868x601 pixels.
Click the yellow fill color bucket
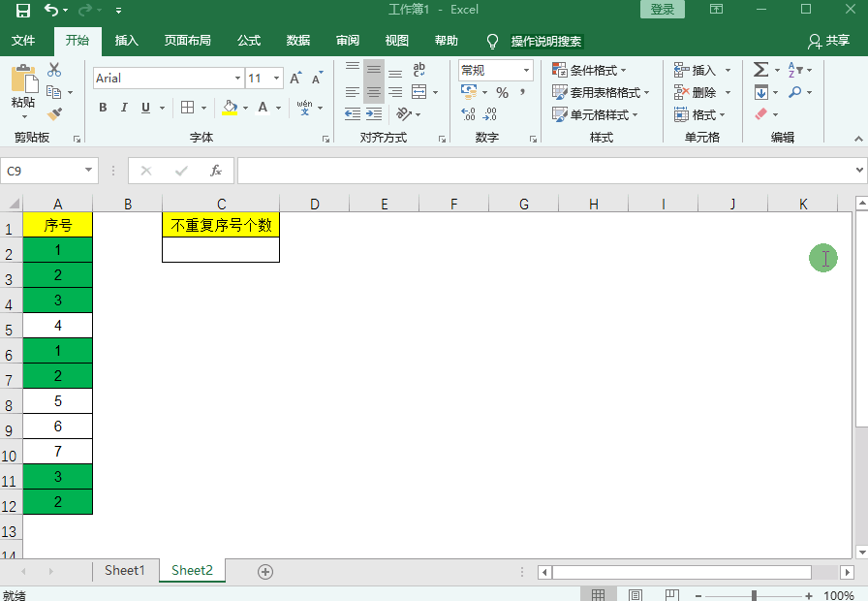(x=230, y=108)
